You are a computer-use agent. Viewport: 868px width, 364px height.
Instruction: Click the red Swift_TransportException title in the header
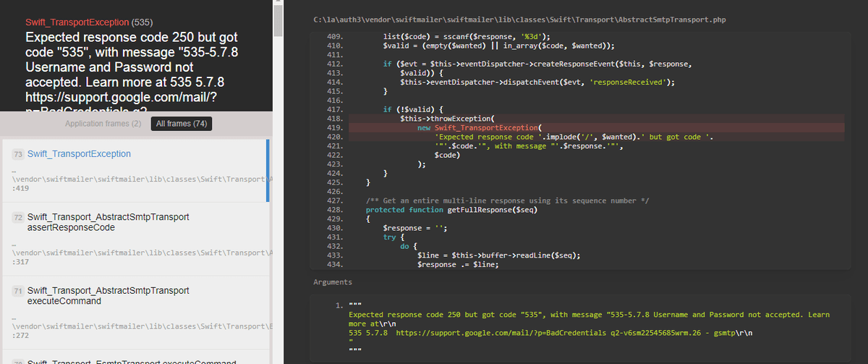coord(79,22)
